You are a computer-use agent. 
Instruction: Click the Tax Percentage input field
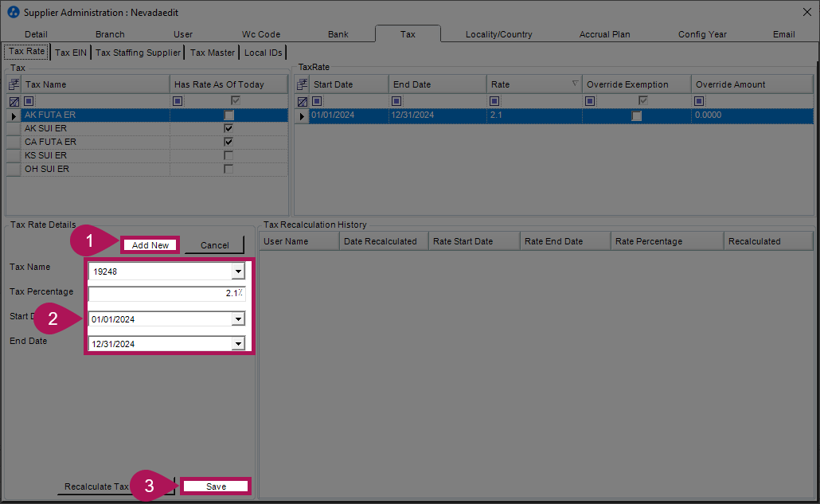coord(166,293)
